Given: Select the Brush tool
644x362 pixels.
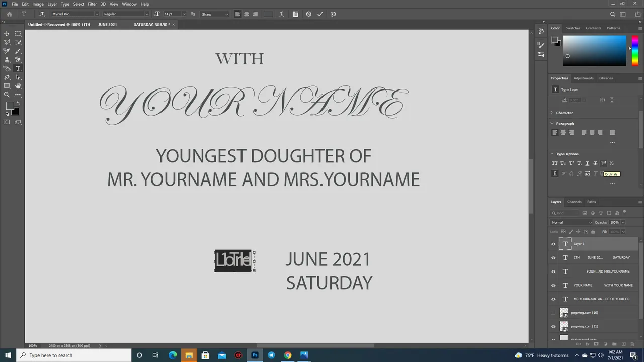Looking at the screenshot, I should 18,51.
